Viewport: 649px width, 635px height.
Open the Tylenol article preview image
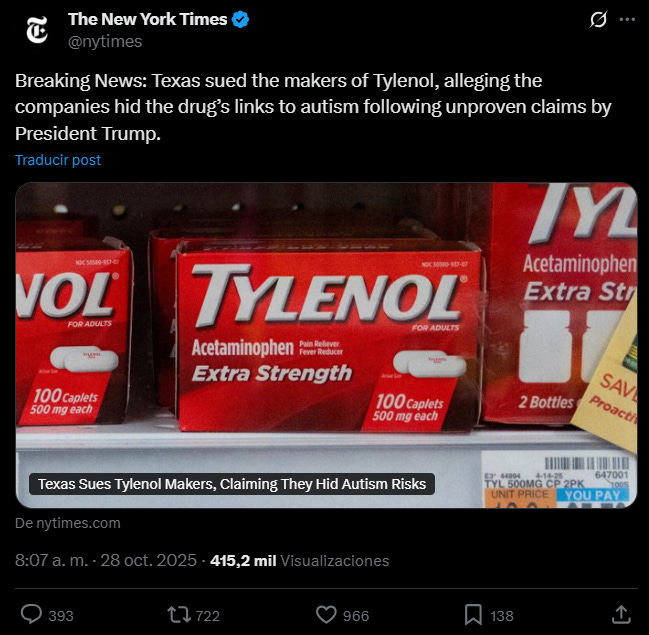tap(326, 345)
